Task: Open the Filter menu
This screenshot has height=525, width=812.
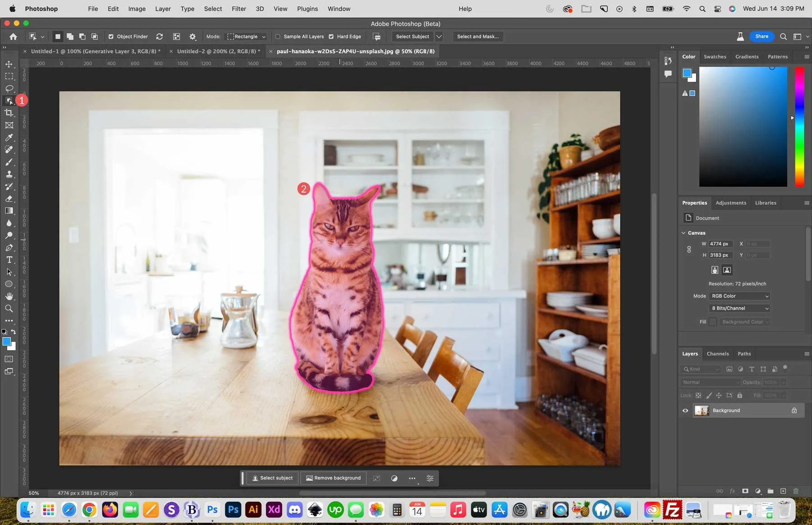Action: click(x=239, y=9)
